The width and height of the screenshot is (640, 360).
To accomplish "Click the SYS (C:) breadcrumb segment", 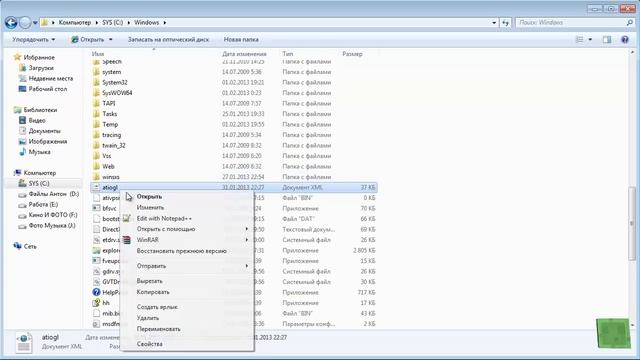I will [112, 23].
